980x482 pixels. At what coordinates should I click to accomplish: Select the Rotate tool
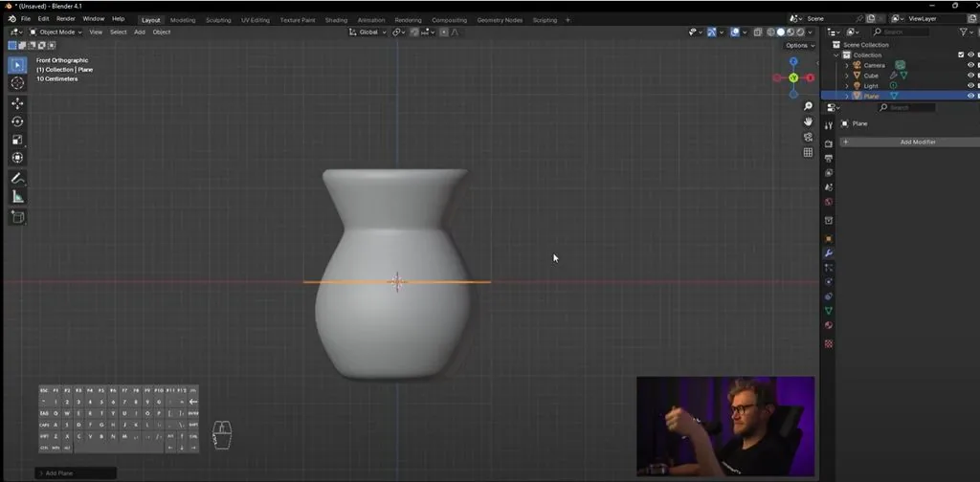click(x=17, y=121)
